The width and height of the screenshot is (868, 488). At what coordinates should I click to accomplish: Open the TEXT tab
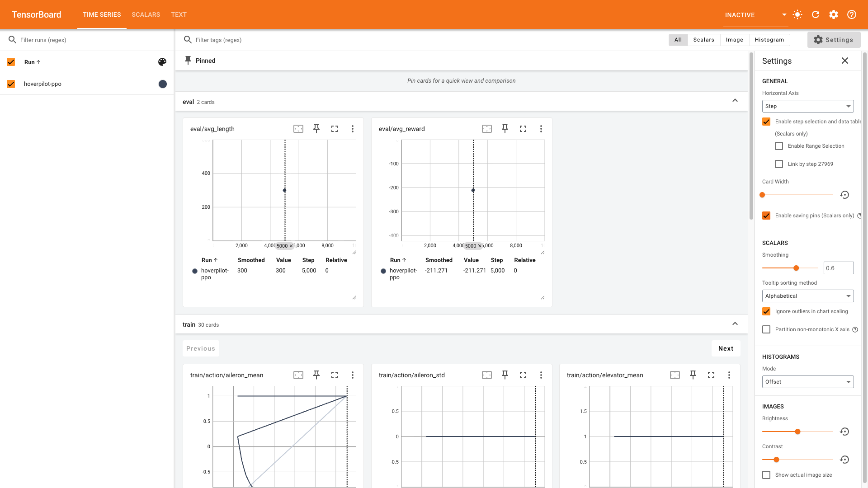tap(179, 14)
